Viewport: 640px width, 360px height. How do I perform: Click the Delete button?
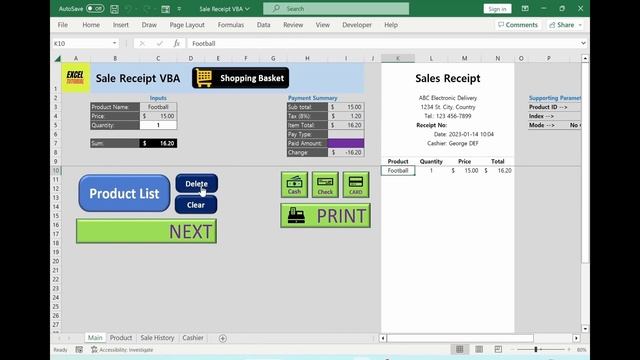coord(196,184)
